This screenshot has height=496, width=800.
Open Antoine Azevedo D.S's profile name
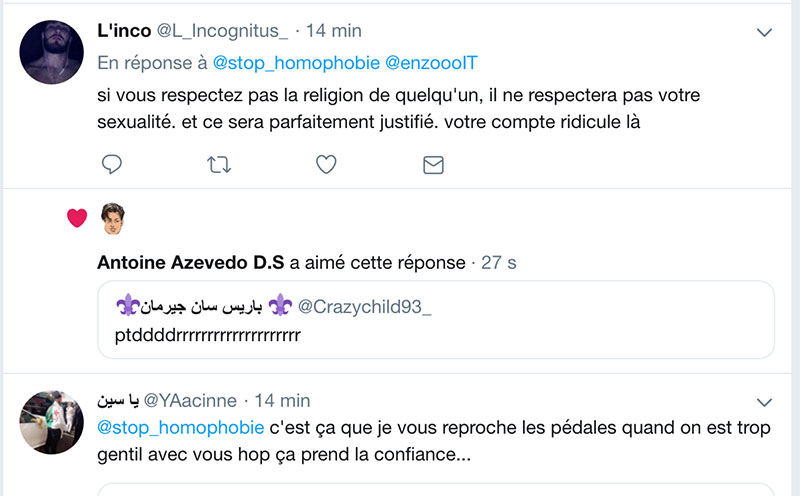click(x=190, y=262)
